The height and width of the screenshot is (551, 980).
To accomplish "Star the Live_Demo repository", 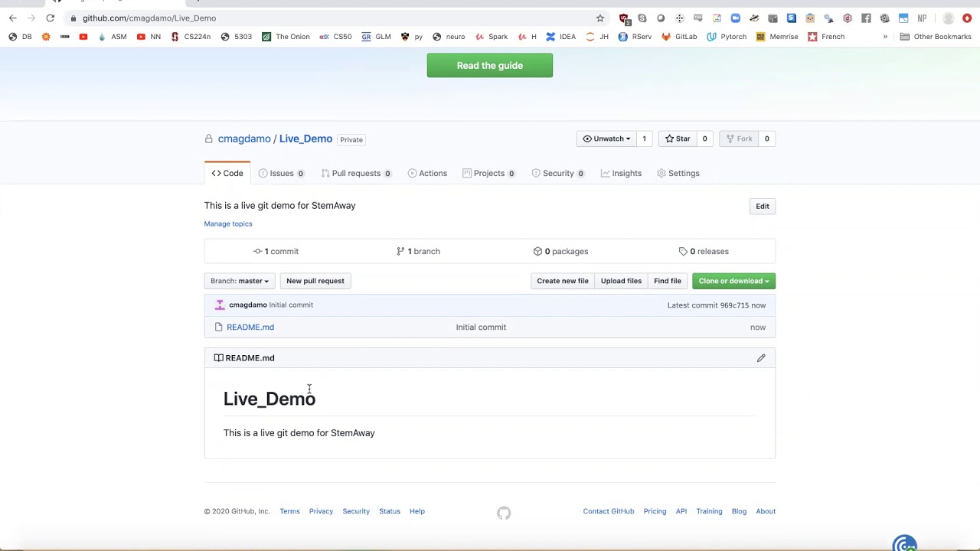I will (678, 139).
